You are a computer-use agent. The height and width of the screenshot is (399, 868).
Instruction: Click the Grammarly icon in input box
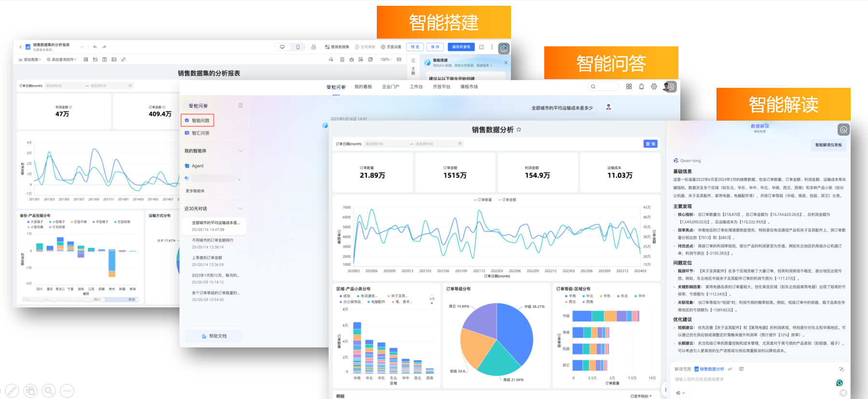pyautogui.click(x=839, y=383)
